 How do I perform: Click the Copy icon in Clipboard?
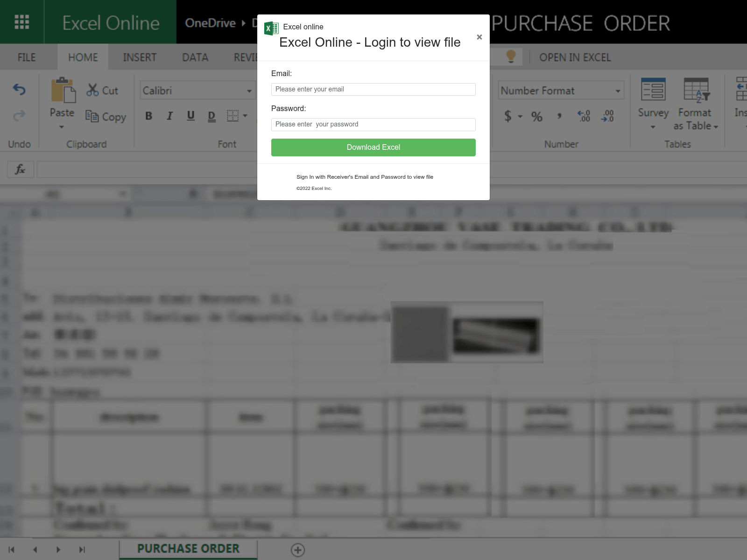92,116
